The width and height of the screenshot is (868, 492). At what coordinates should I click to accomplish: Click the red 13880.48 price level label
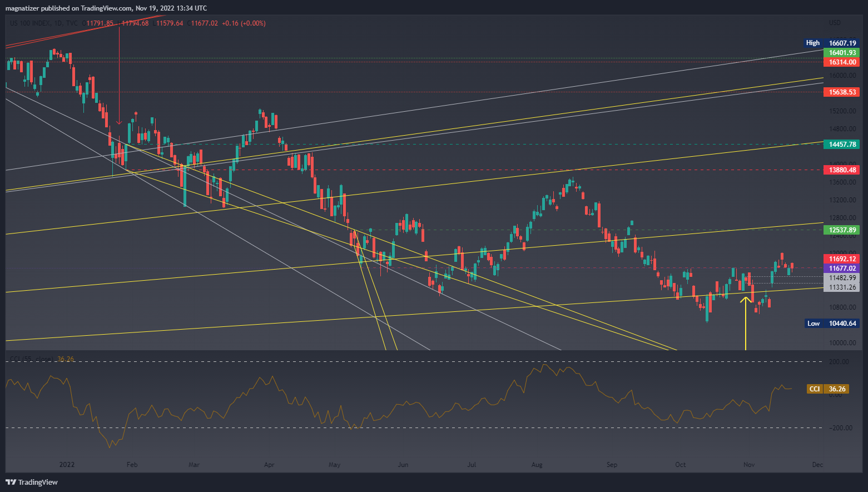tap(842, 170)
